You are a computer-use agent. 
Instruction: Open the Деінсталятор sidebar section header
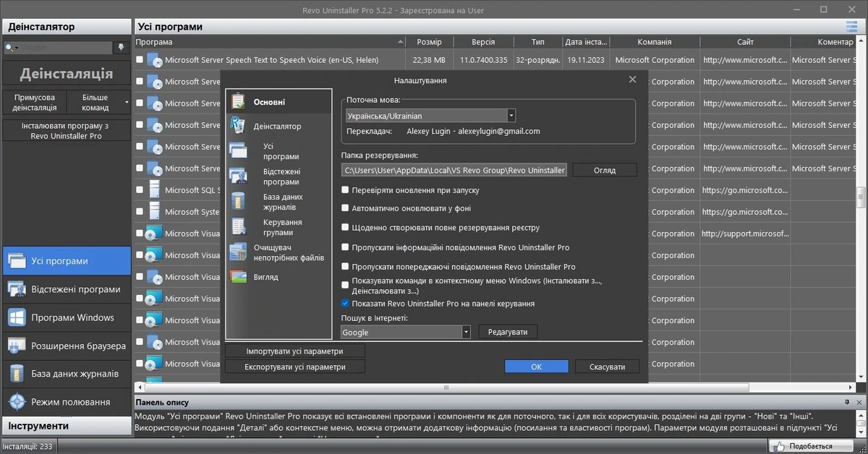(x=66, y=27)
